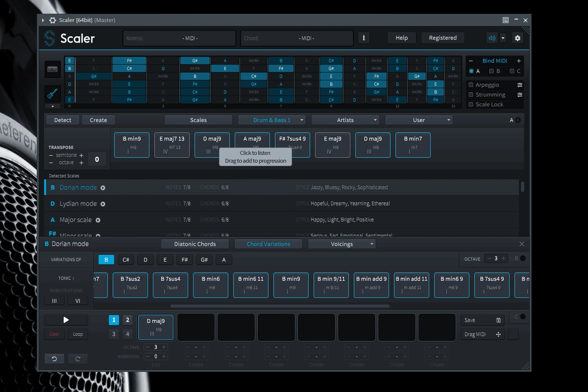Toggle the audio speaker icon

[x=492, y=38]
